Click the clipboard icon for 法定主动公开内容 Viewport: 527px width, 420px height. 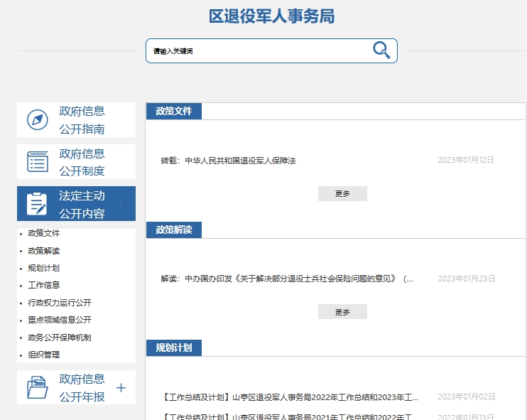click(37, 204)
